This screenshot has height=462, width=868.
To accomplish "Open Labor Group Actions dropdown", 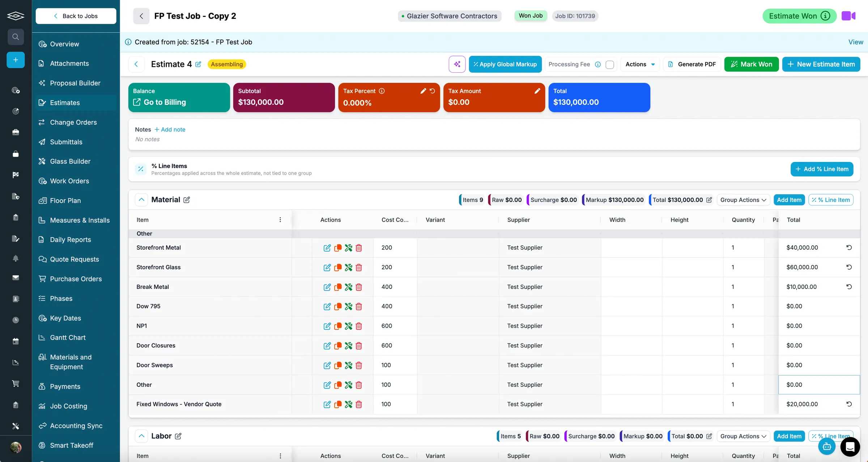I will pos(743,436).
